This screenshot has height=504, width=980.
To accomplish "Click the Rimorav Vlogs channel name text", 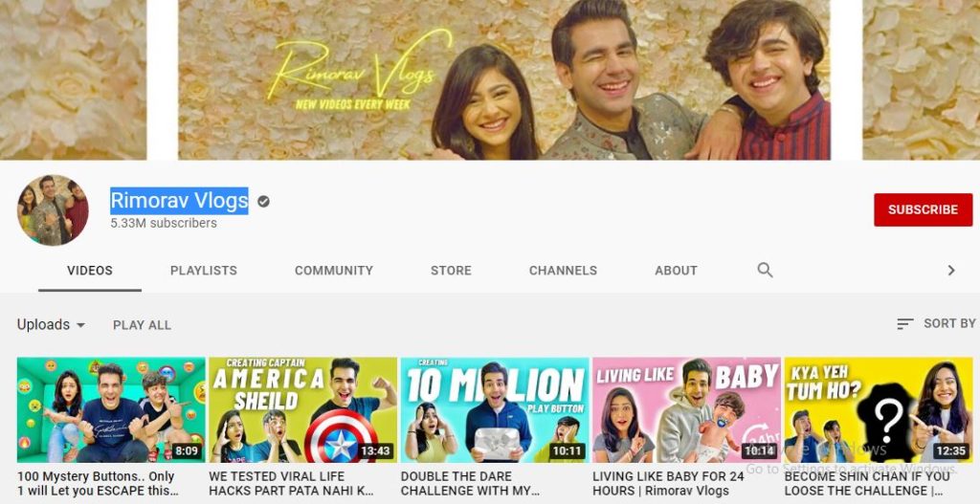I will tap(179, 201).
